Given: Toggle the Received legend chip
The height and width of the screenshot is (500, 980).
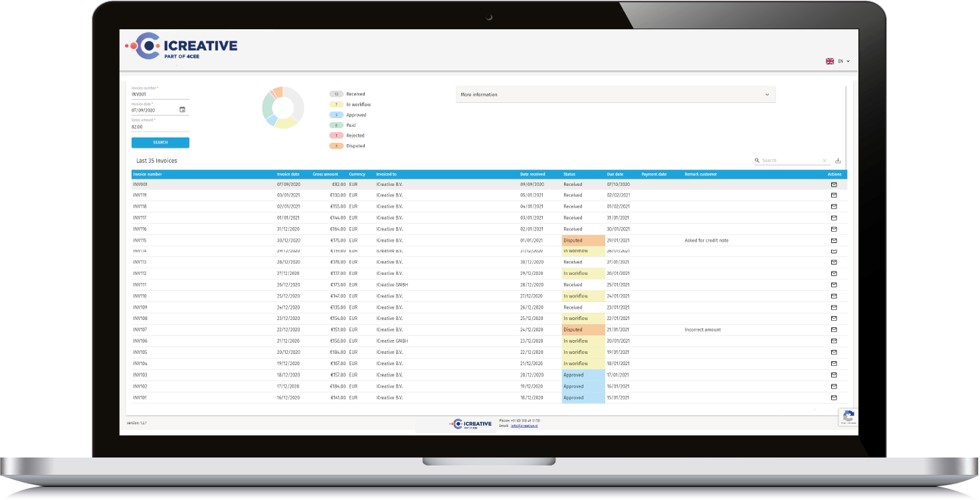Looking at the screenshot, I should (337, 94).
